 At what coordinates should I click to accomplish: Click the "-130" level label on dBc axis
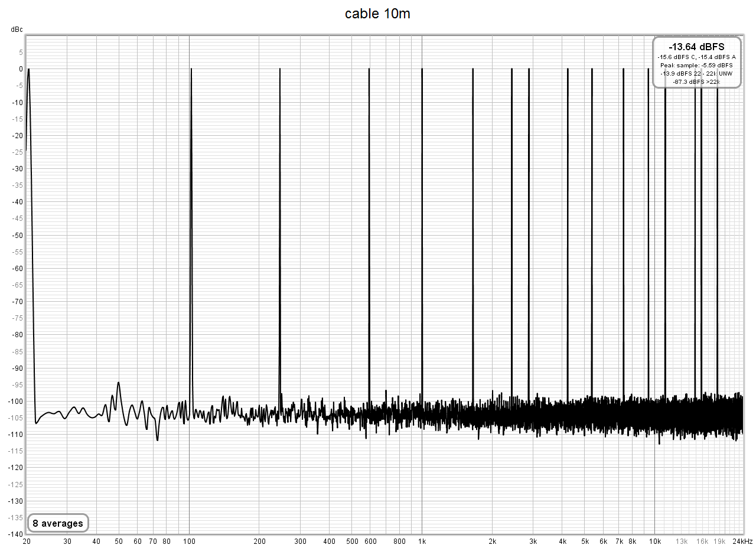point(15,501)
